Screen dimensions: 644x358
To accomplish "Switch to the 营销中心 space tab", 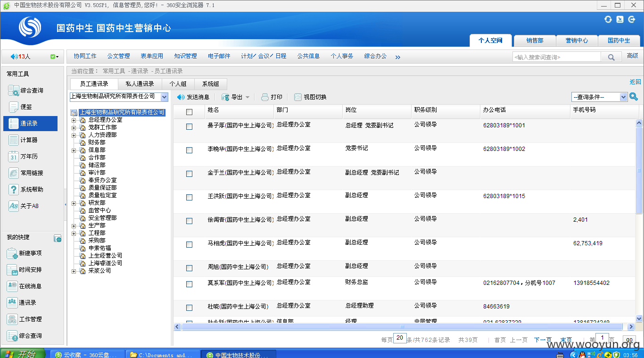I will coord(577,41).
